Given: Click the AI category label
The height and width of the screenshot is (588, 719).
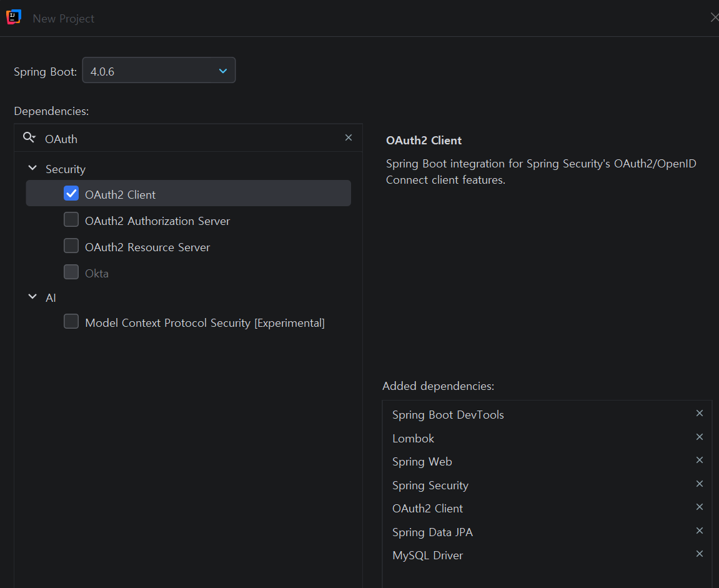Looking at the screenshot, I should (x=51, y=298).
